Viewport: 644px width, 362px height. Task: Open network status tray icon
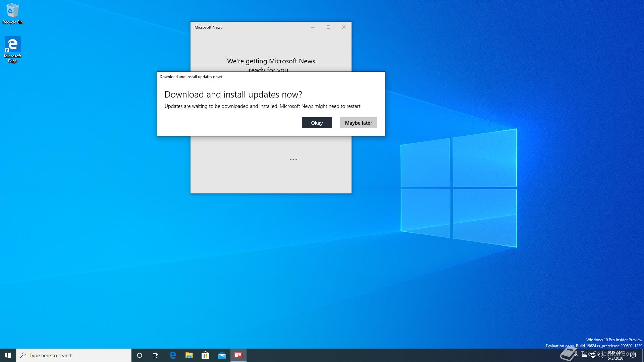click(593, 355)
